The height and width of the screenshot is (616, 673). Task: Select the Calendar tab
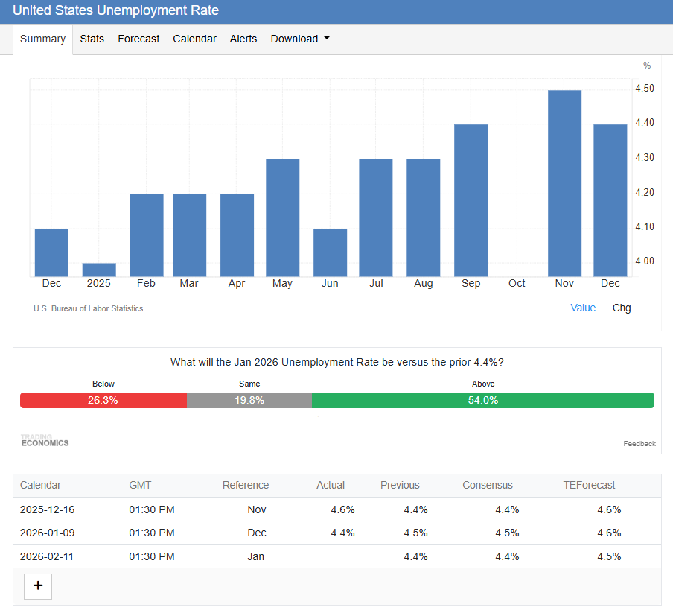click(x=194, y=39)
